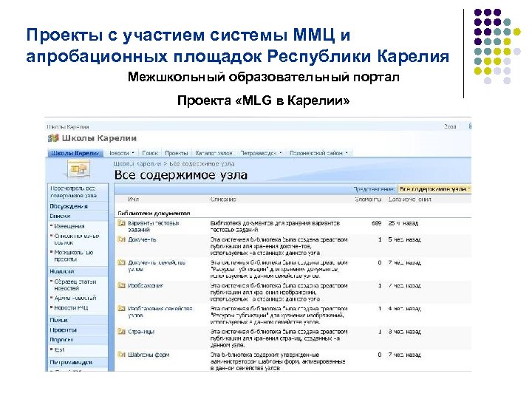This screenshot has height=399, width=532.
Task: Click the Имя column header
Action: point(133,199)
